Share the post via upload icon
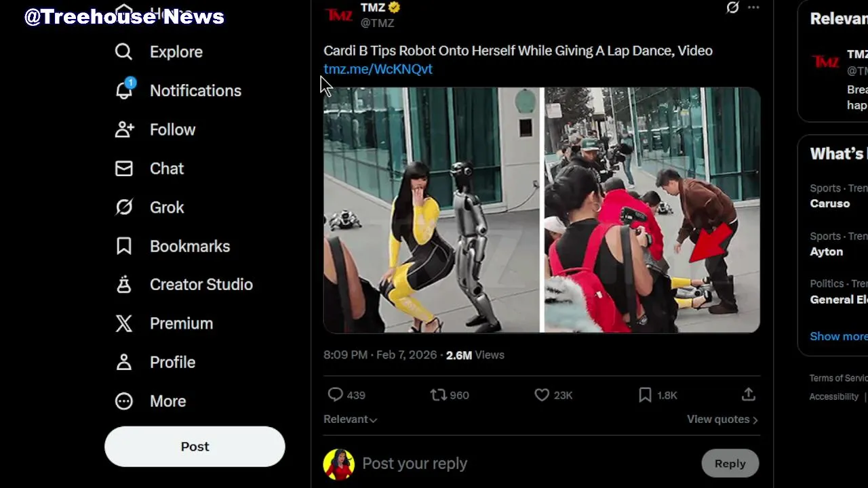This screenshot has height=488, width=868. tap(748, 394)
